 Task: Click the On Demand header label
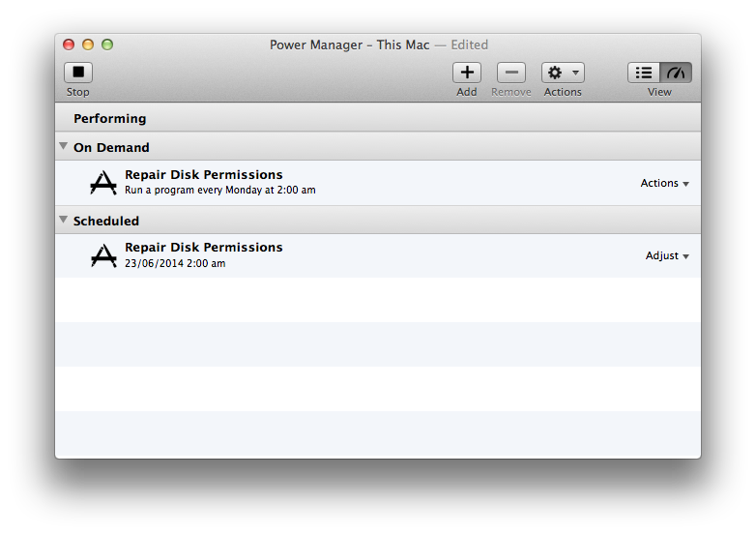pos(111,148)
